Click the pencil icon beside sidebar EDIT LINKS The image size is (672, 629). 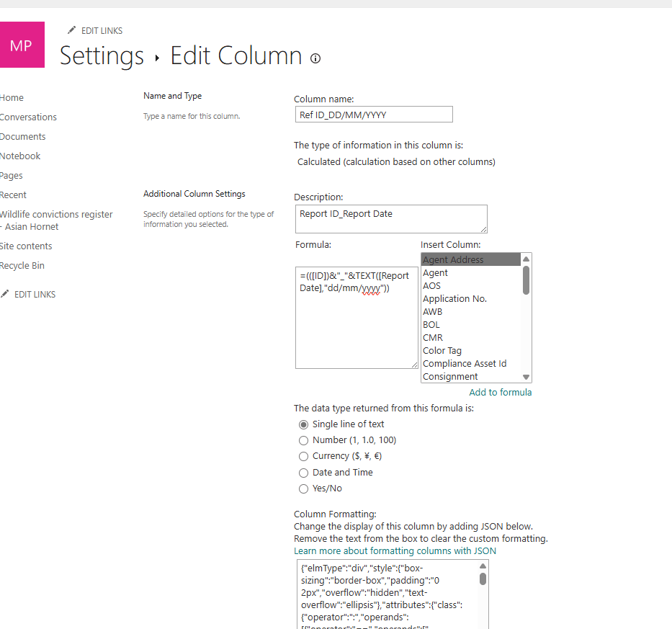point(5,294)
